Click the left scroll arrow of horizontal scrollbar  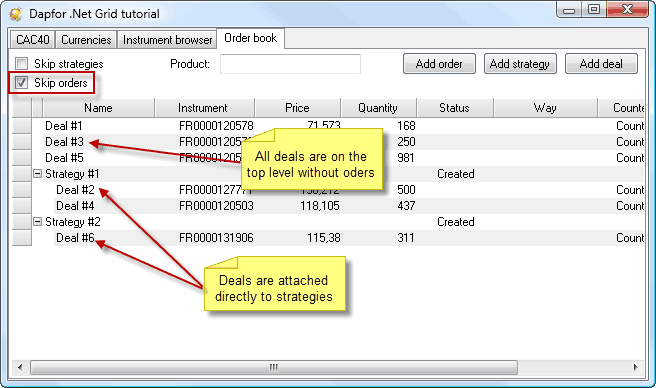coord(20,367)
